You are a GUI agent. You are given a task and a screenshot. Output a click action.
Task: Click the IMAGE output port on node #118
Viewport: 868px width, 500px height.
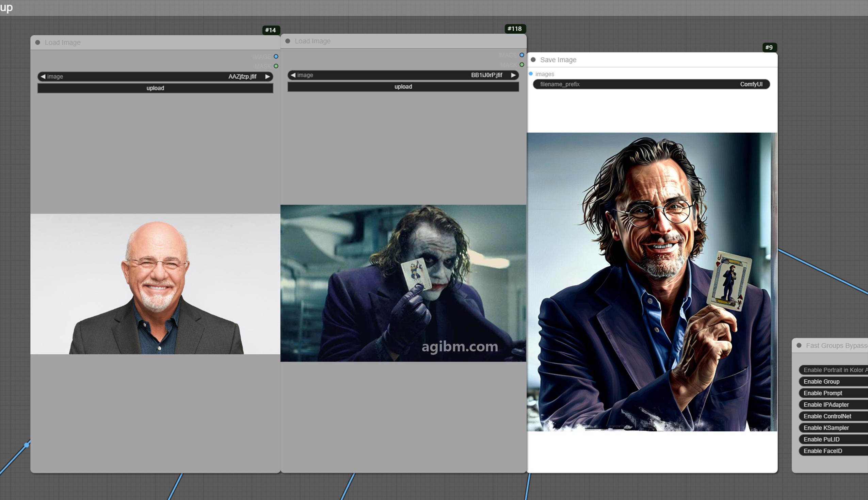point(521,55)
